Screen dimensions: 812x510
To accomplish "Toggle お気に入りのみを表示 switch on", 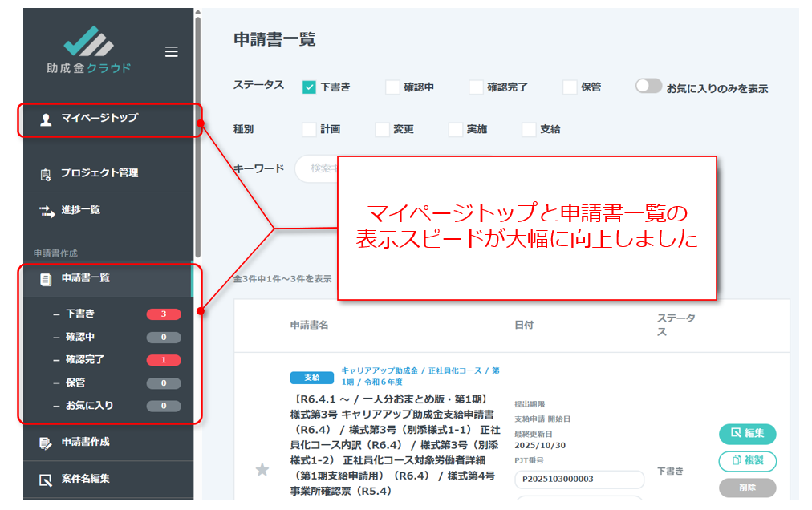I will click(x=648, y=87).
